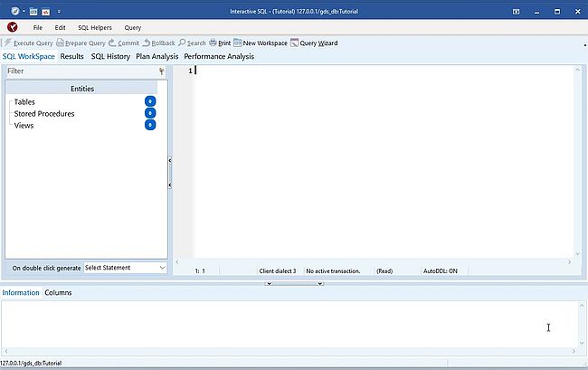Click the 'AutoDDL: ON' status entry

(441, 271)
